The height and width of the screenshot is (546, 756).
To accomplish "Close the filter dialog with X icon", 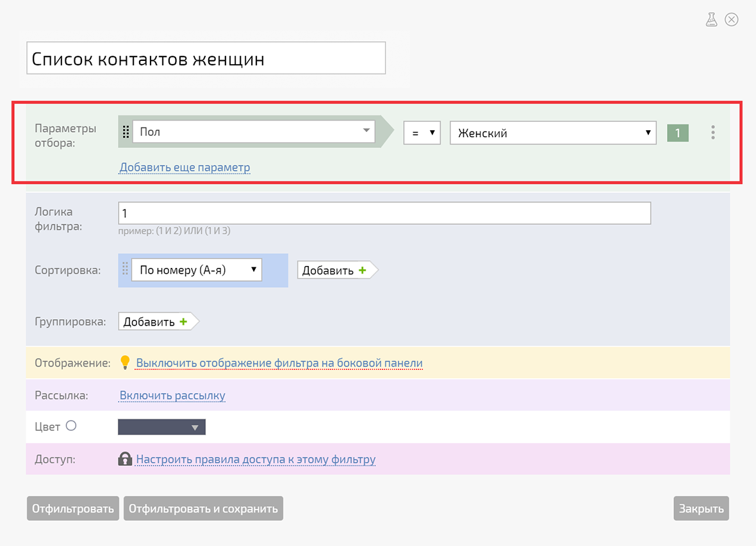I will pyautogui.click(x=731, y=20).
